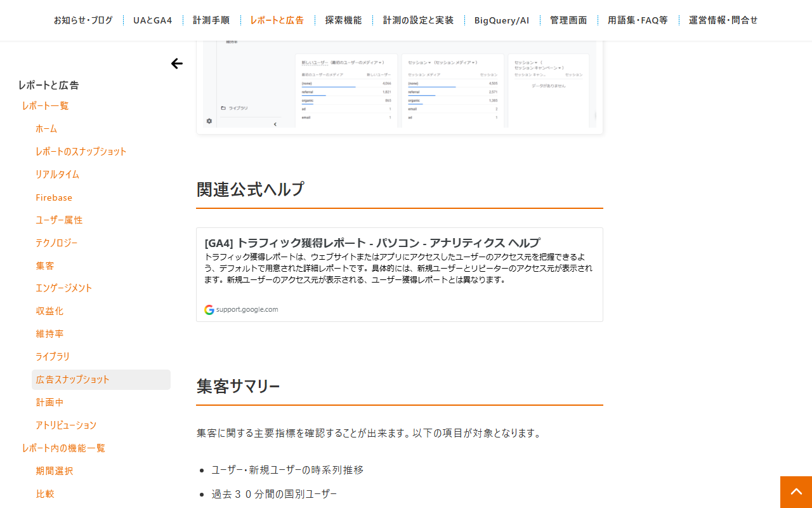Click the ユーザー・新規ユーザーの時系列推移 bullet
812x508 pixels.
point(287,470)
